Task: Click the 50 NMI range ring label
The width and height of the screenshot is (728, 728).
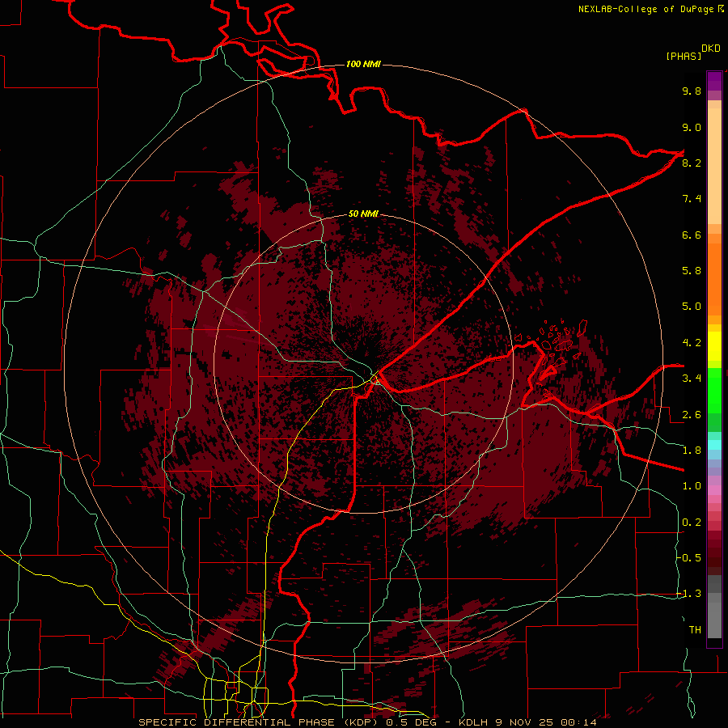Action: tap(363, 214)
